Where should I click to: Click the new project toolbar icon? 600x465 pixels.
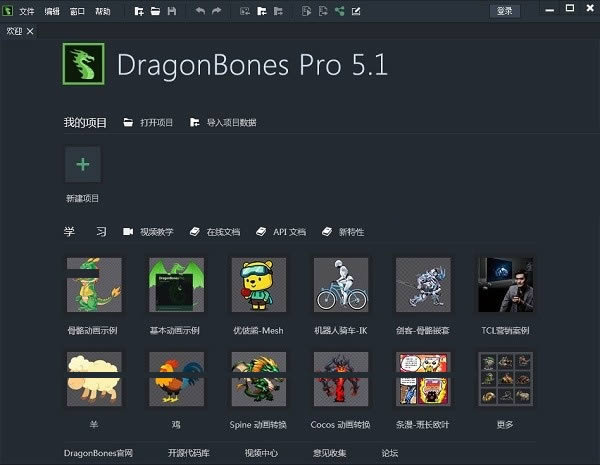[139, 11]
